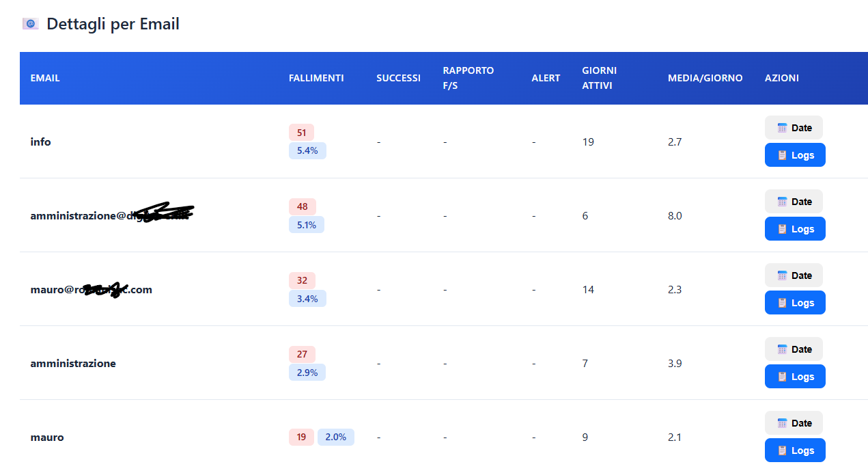The height and width of the screenshot is (471, 868).
Task: Click calendar icon in the 27-failures row
Action: coord(783,349)
